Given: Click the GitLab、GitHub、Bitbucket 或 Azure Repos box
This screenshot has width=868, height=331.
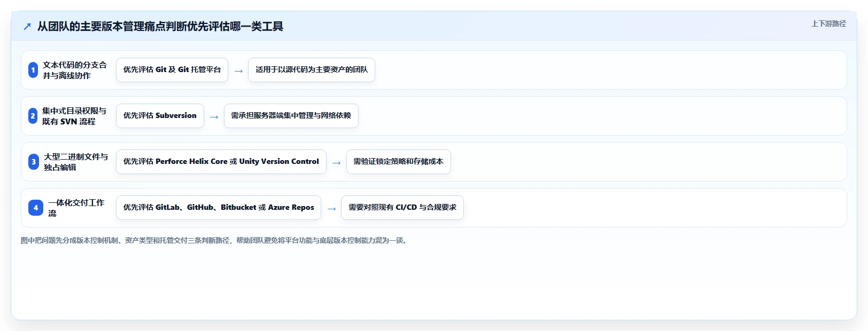Looking at the screenshot, I should [x=219, y=208].
